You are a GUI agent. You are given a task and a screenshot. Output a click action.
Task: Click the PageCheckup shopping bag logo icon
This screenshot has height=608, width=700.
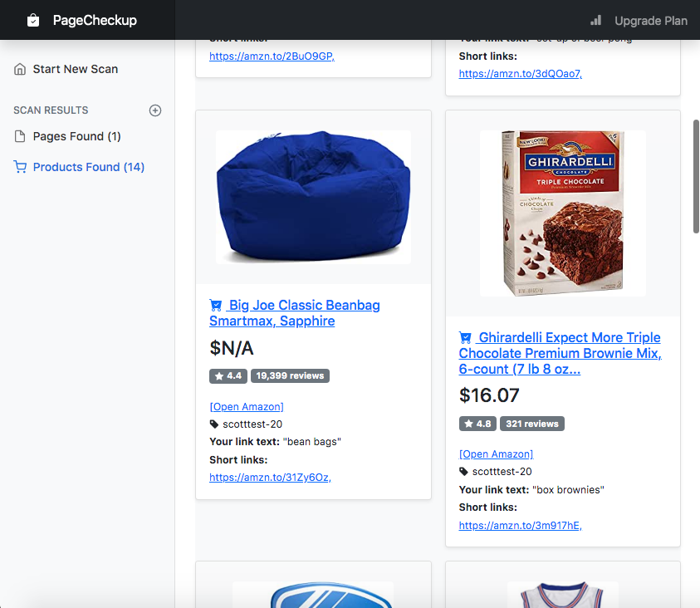coord(33,20)
